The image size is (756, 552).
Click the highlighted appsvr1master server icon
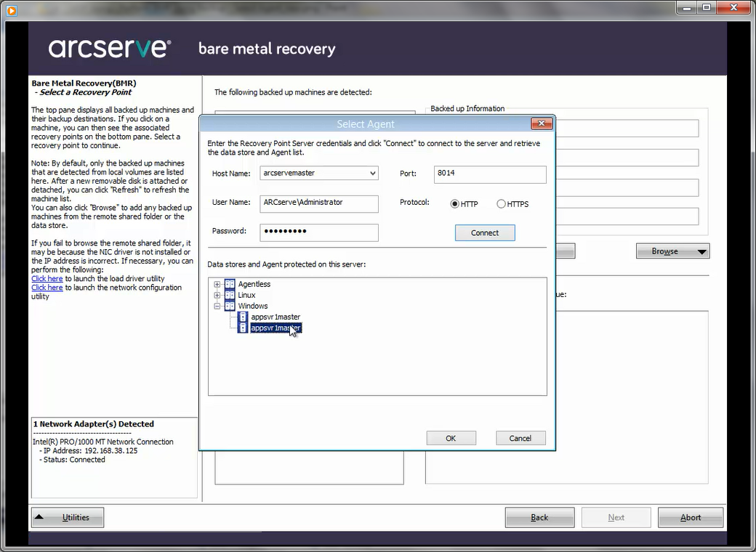pos(243,328)
